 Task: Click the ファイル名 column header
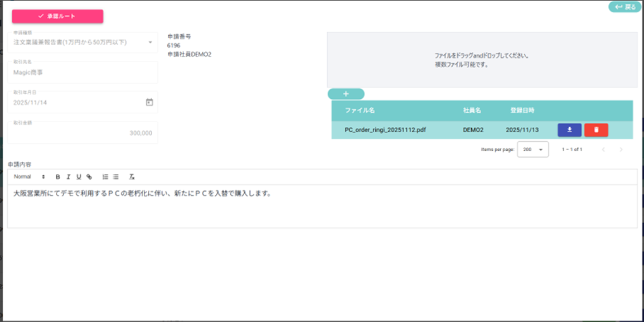click(x=360, y=110)
